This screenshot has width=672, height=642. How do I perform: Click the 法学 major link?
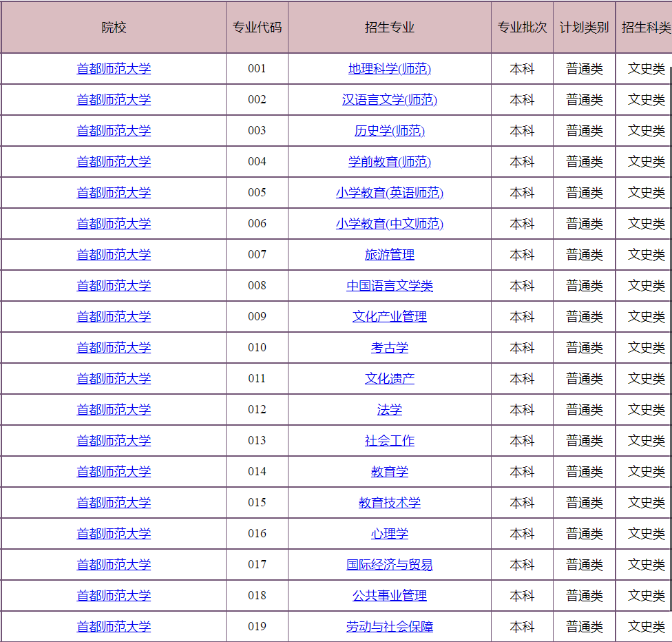[x=390, y=410]
